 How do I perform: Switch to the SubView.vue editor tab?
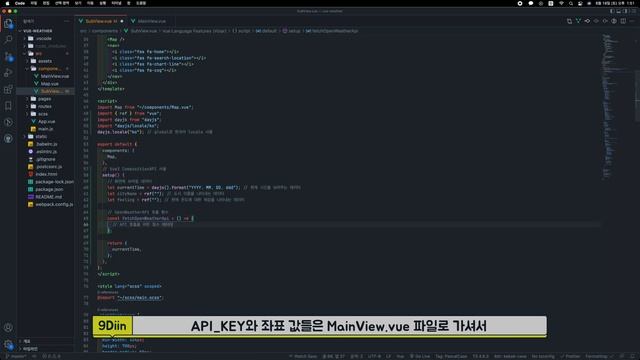click(x=101, y=21)
